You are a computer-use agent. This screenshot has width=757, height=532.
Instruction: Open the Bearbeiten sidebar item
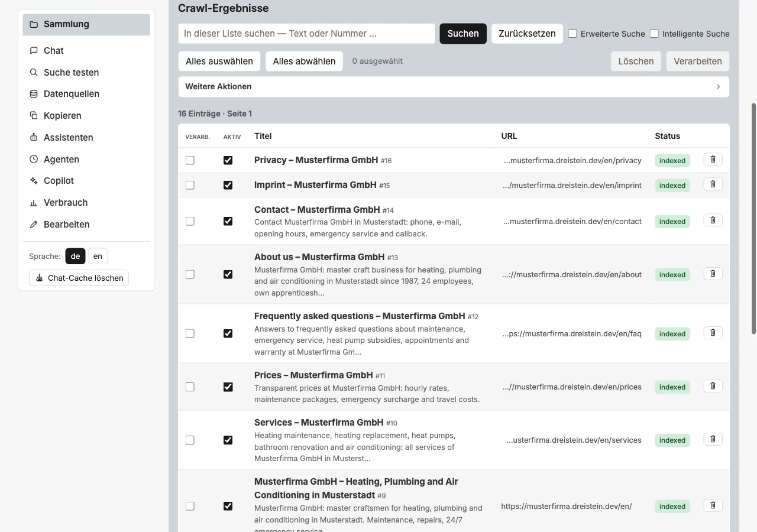click(x=86, y=225)
